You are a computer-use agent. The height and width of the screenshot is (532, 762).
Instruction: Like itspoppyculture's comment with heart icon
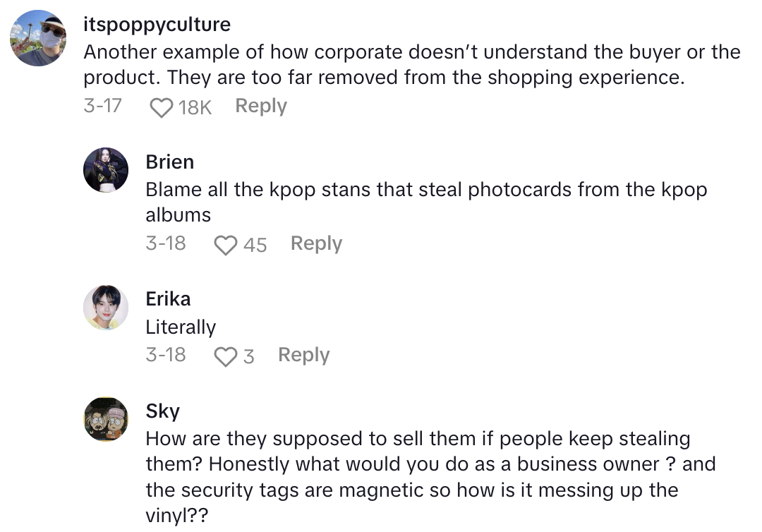[x=162, y=107]
